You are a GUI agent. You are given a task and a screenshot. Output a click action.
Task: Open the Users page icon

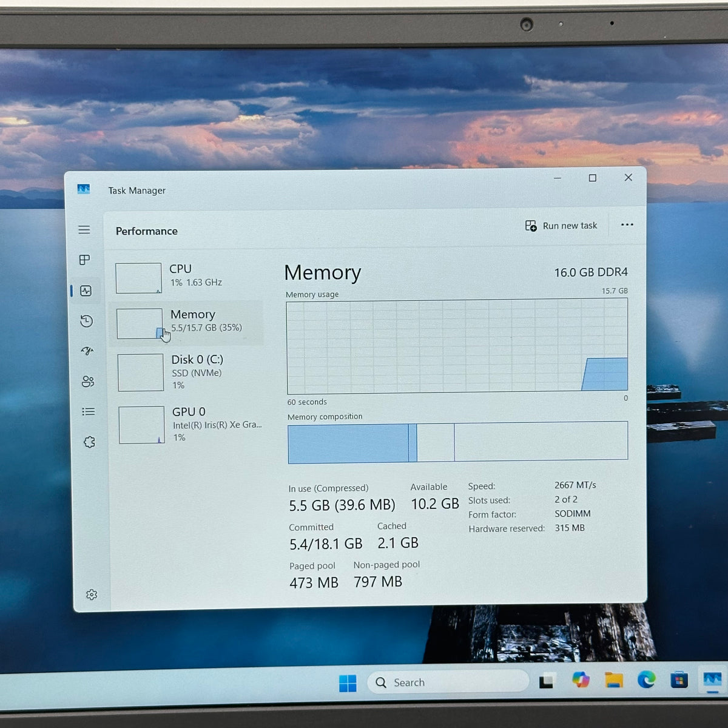click(88, 382)
